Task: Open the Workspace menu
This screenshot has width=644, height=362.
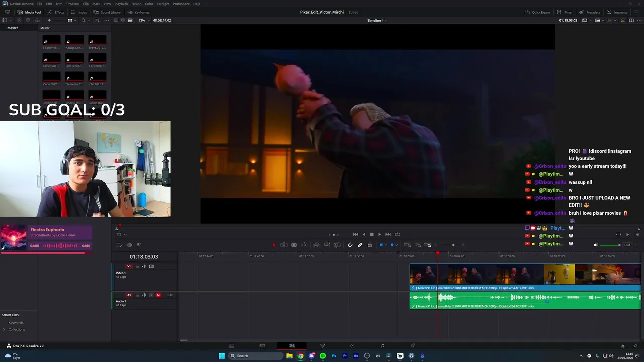Action: pos(181,4)
